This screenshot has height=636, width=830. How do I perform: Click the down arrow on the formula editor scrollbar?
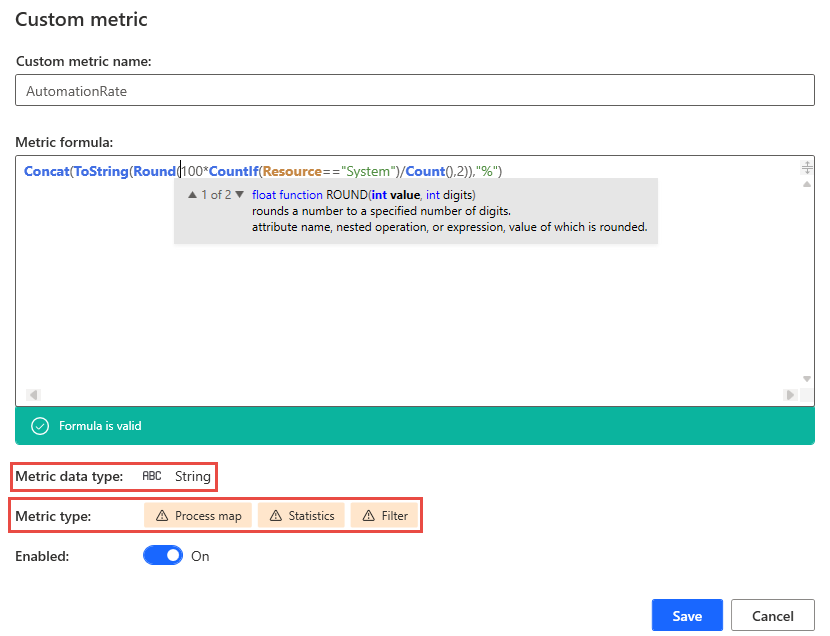click(x=807, y=379)
